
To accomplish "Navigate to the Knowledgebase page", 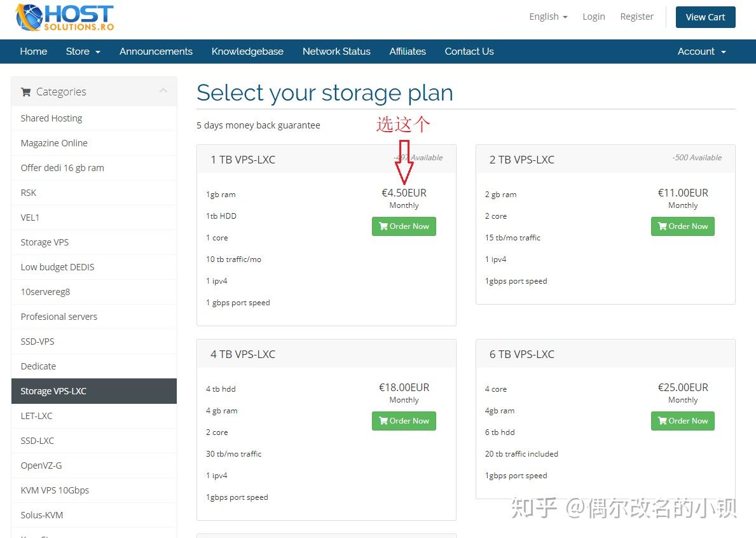I will click(x=247, y=52).
